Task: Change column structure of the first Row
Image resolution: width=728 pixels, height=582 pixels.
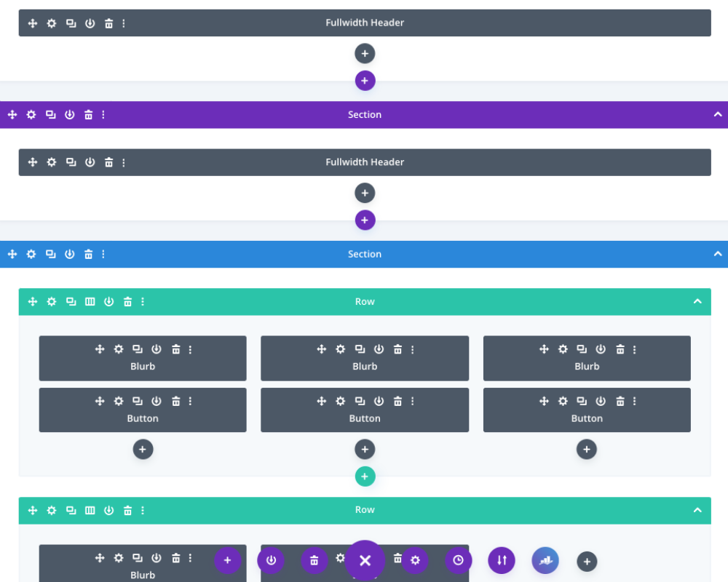Action: (90, 302)
